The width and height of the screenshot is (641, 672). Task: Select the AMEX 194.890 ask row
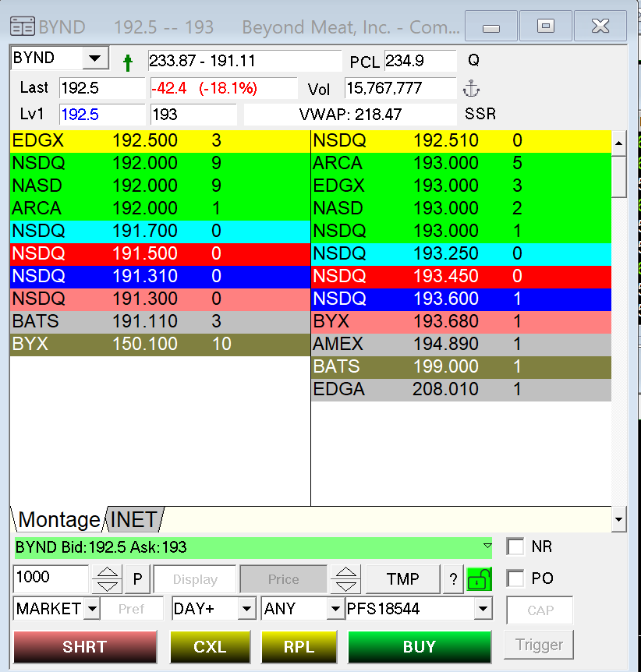(x=462, y=344)
